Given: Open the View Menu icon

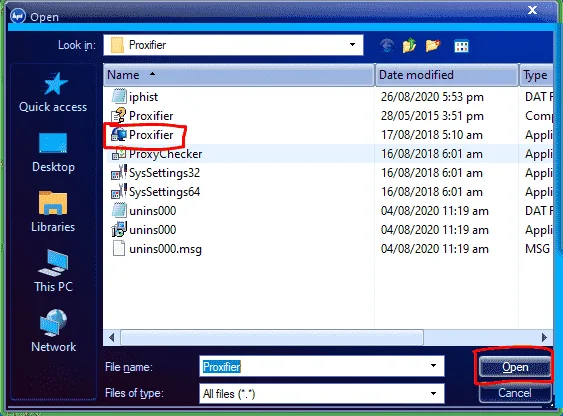Looking at the screenshot, I should pos(461,46).
